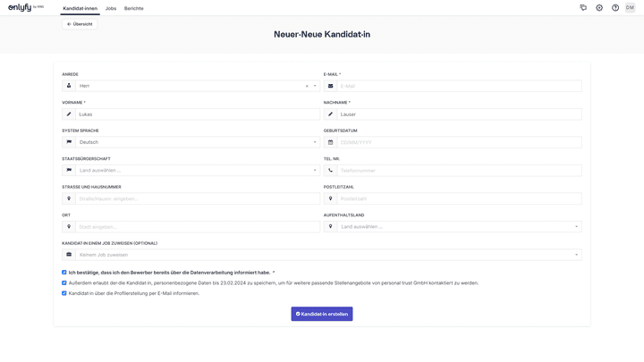
Task: Open the Berichte tab
Action: click(133, 8)
